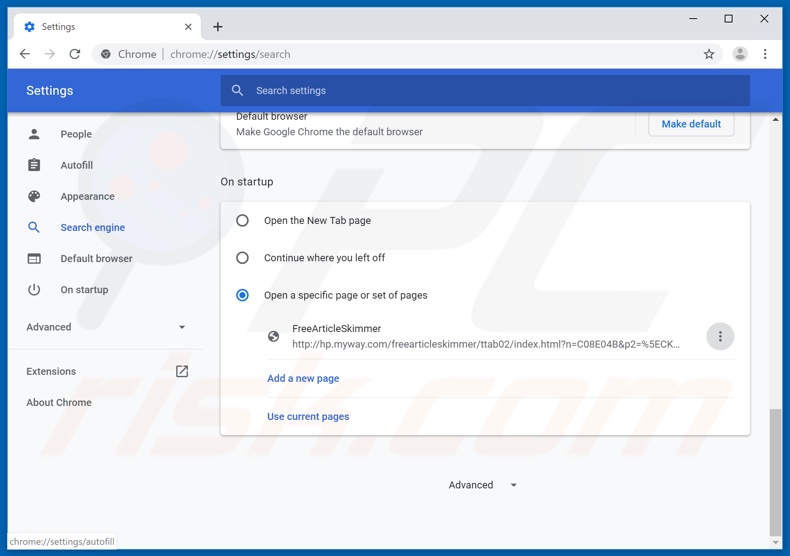Screen dimensions: 790x556
Task: Jump to On startup section
Action: coord(84,290)
